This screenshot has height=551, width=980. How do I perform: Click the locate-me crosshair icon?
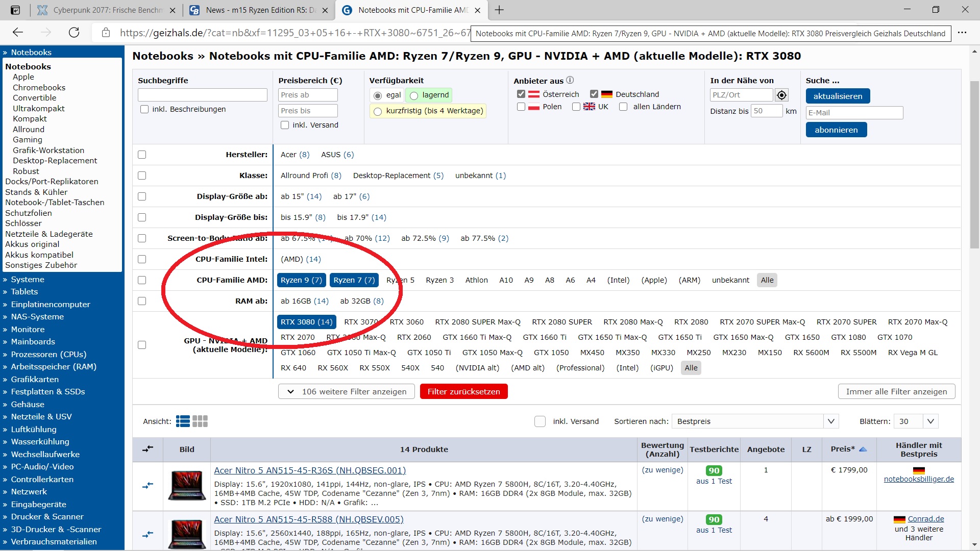[781, 95]
